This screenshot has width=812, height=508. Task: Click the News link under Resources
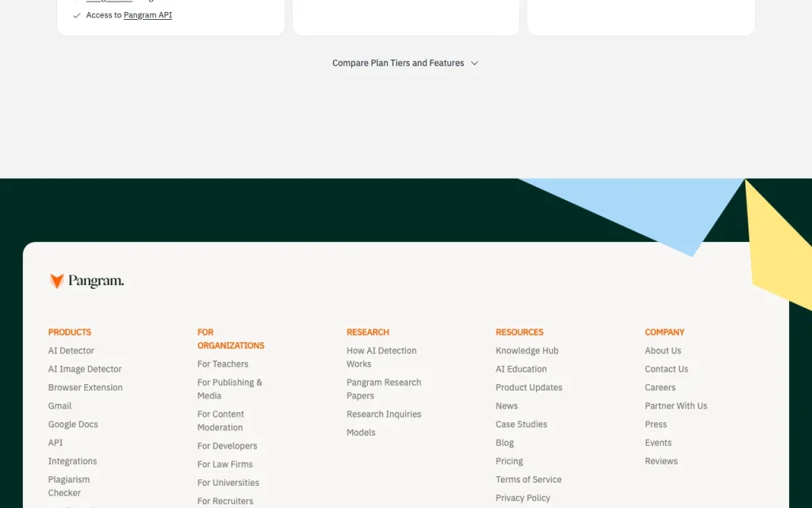pos(507,406)
